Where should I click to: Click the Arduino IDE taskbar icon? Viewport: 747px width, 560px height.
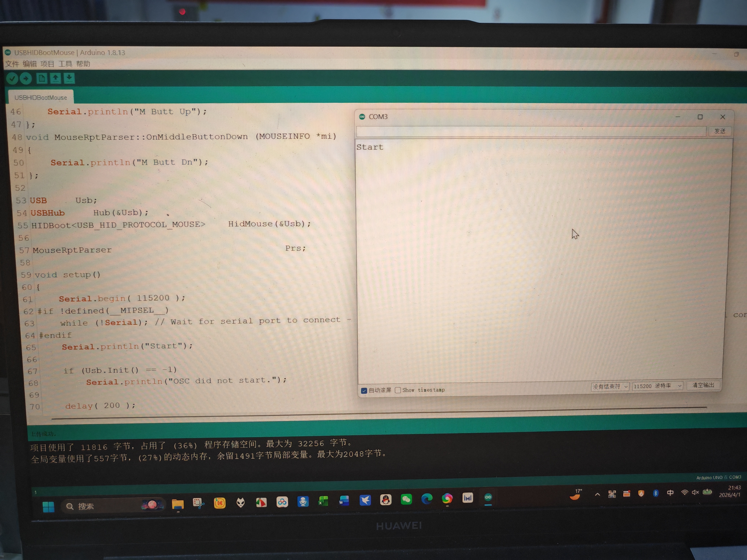[x=488, y=497]
